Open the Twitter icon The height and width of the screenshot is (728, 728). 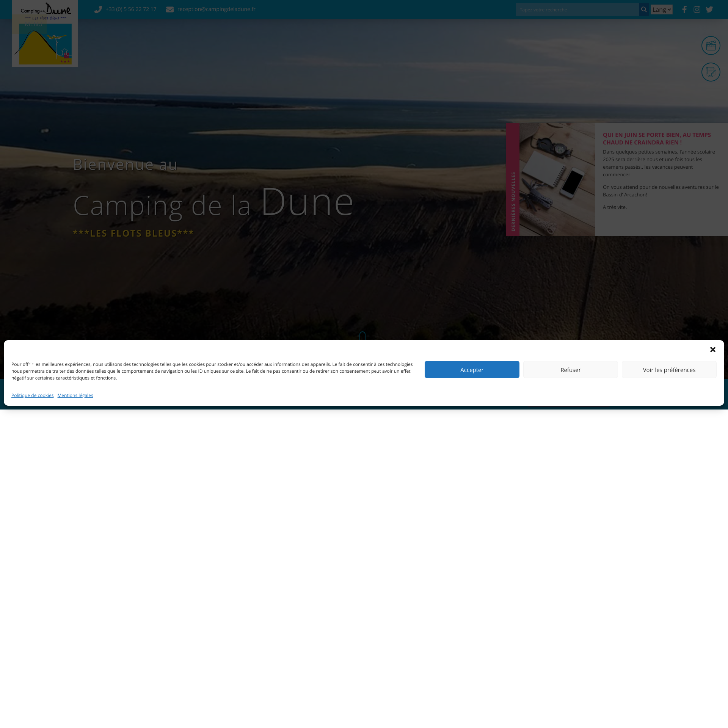[709, 9]
